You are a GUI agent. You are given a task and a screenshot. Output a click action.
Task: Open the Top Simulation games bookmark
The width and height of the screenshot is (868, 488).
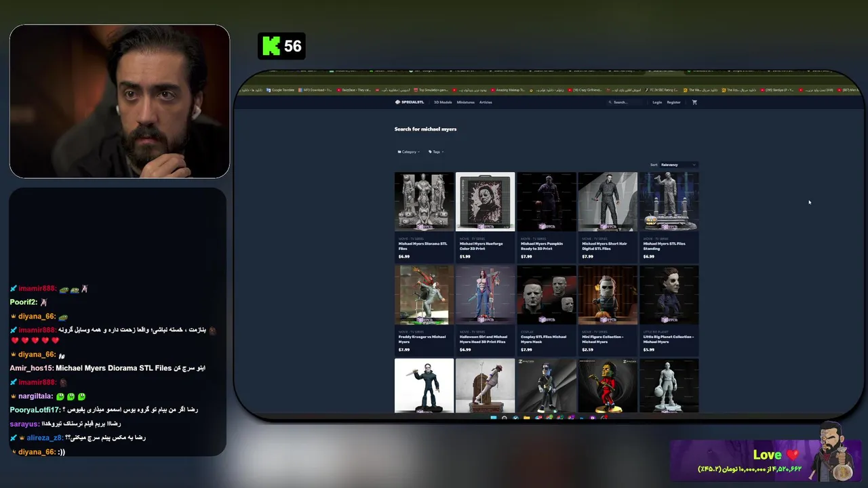(x=431, y=90)
